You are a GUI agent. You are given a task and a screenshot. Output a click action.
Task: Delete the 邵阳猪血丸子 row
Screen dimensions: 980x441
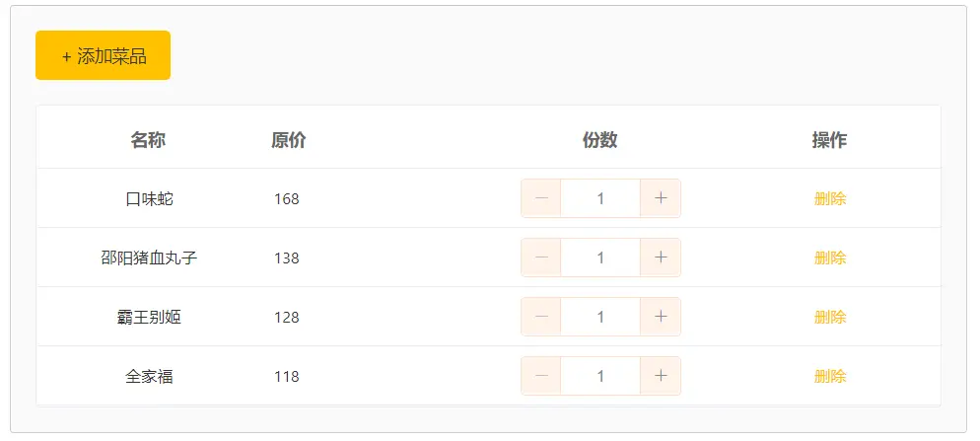pos(830,257)
